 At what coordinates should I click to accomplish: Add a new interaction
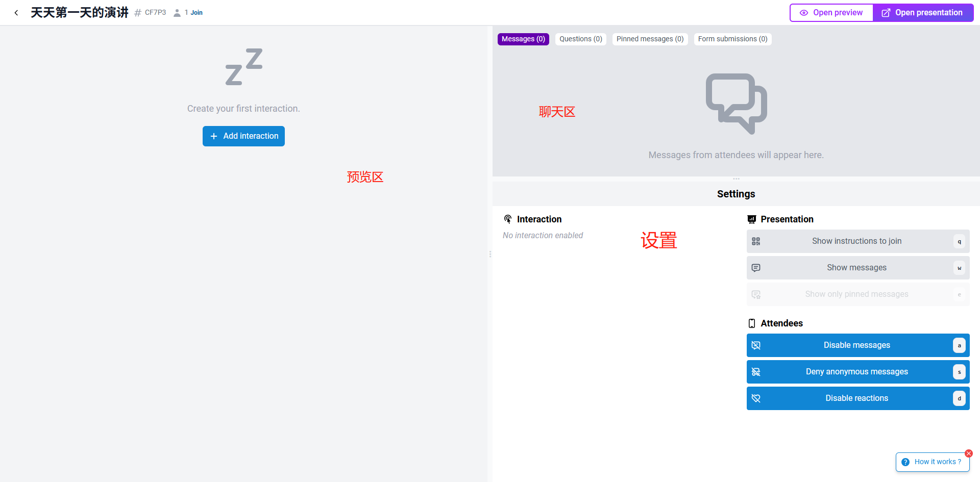pyautogui.click(x=243, y=136)
